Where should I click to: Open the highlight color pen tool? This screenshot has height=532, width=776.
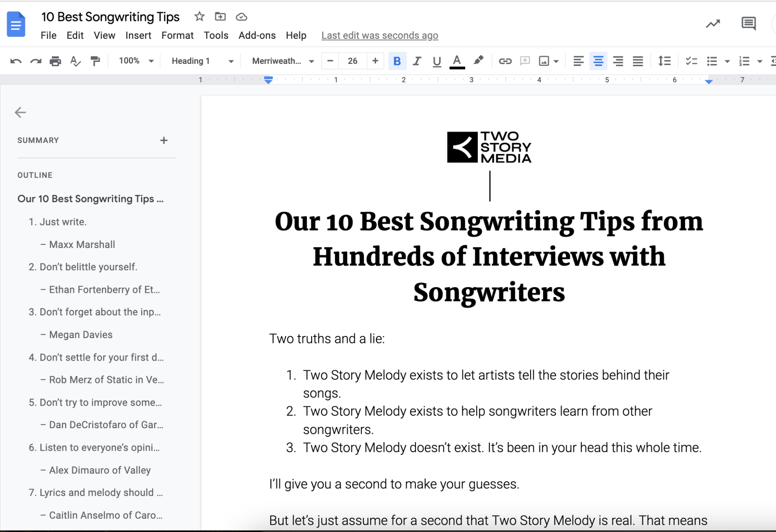[x=479, y=61]
